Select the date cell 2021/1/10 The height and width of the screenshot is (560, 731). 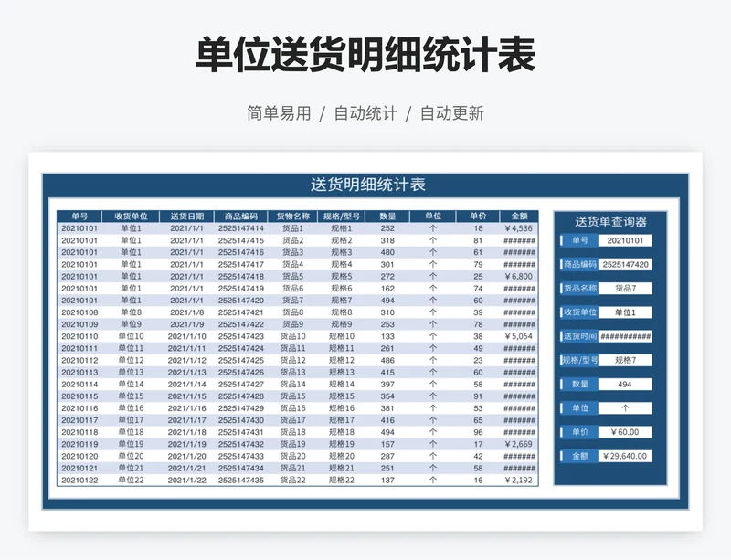click(186, 336)
